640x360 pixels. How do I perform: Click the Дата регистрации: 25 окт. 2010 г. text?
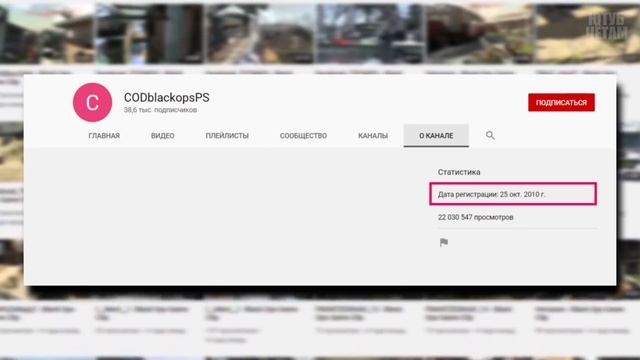coord(491,194)
